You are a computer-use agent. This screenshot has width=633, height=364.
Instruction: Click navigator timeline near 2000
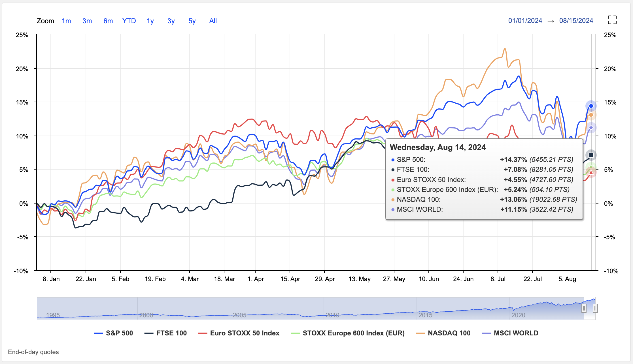[x=146, y=315]
